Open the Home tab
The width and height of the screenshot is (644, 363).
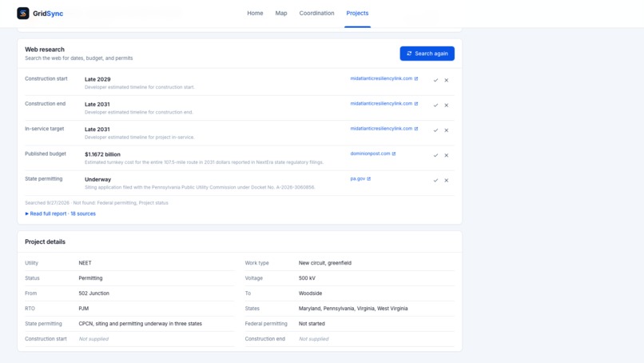(255, 13)
